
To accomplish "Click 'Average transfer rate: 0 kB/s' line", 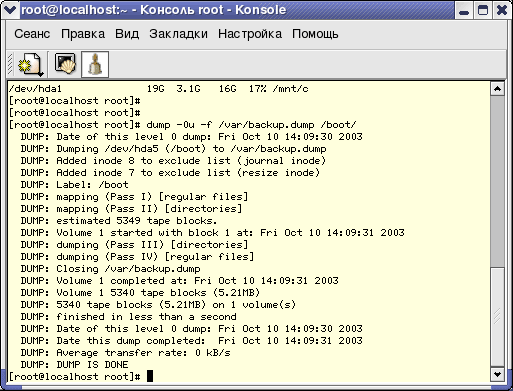I will tap(125, 353).
